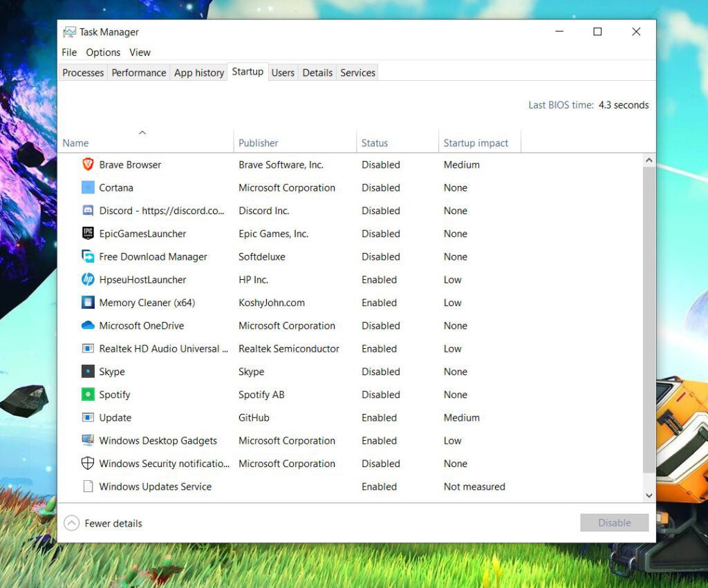Screen dimensions: 708x588
Task: Click the scrollbar up arrow
Action: pos(649,160)
